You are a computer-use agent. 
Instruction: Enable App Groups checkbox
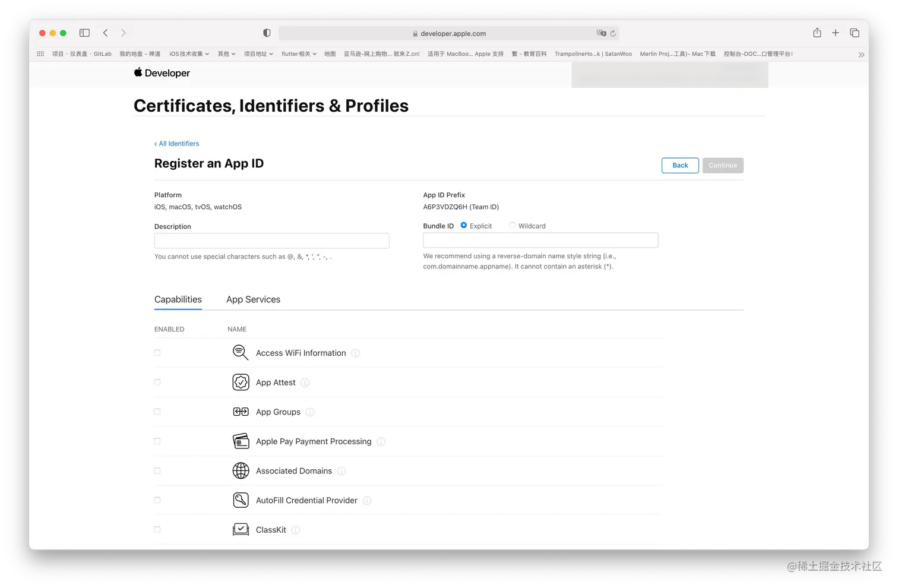157,412
